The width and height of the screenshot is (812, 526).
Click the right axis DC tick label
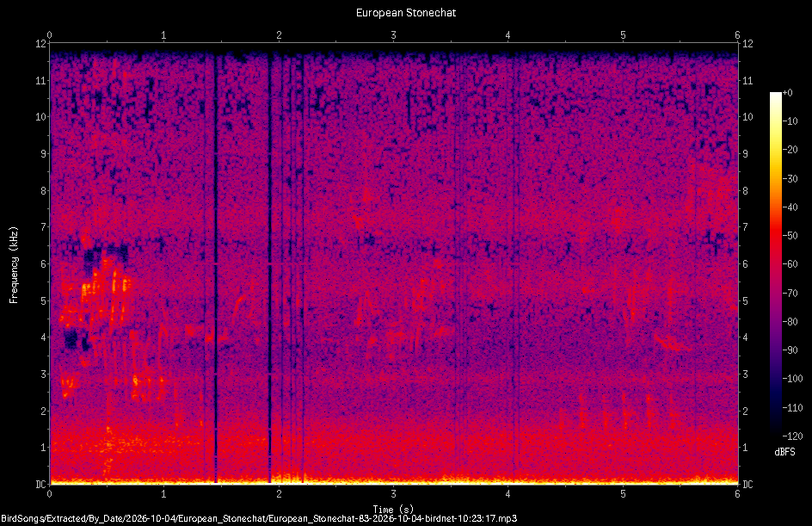(747, 485)
